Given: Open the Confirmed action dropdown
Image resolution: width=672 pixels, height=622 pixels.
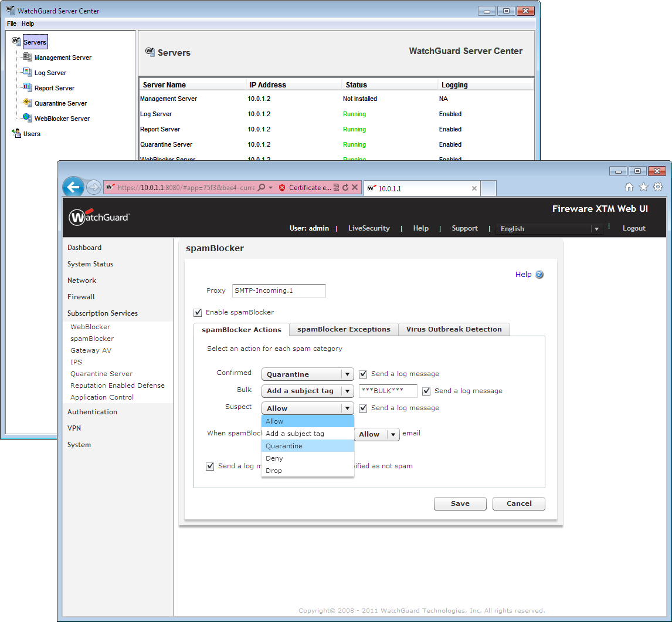Looking at the screenshot, I should pos(308,374).
